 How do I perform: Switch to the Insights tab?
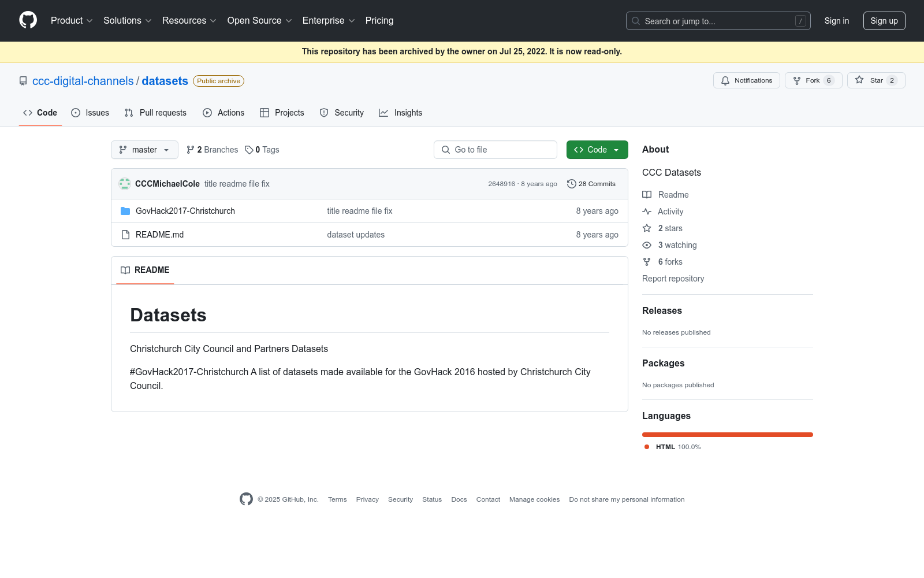coord(401,113)
